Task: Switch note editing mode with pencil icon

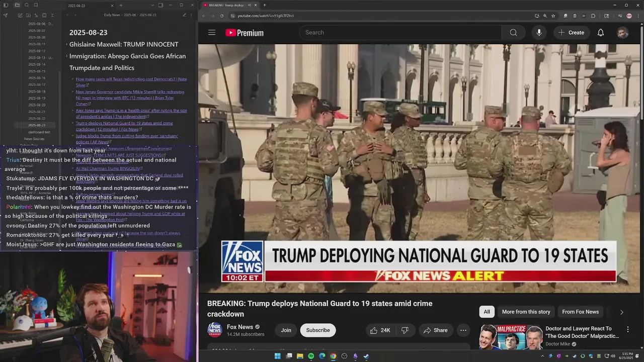Action: click(x=184, y=15)
